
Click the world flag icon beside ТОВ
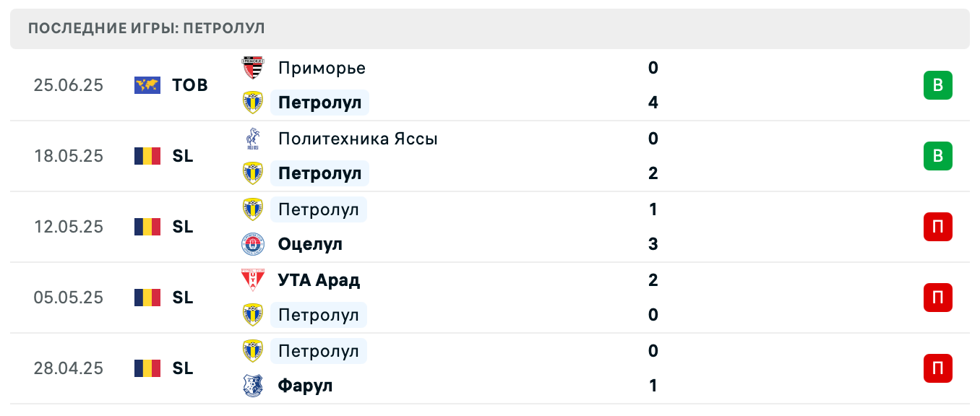[x=147, y=85]
